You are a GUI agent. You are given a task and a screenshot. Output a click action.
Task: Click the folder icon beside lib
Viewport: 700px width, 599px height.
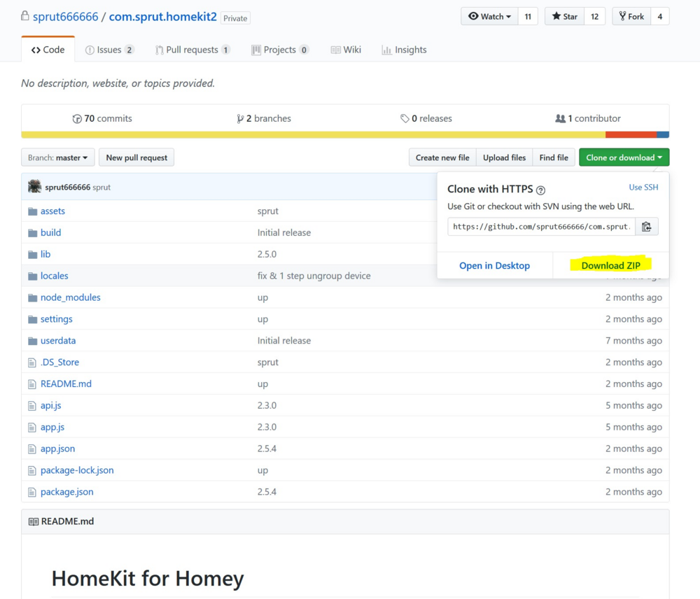tap(32, 255)
